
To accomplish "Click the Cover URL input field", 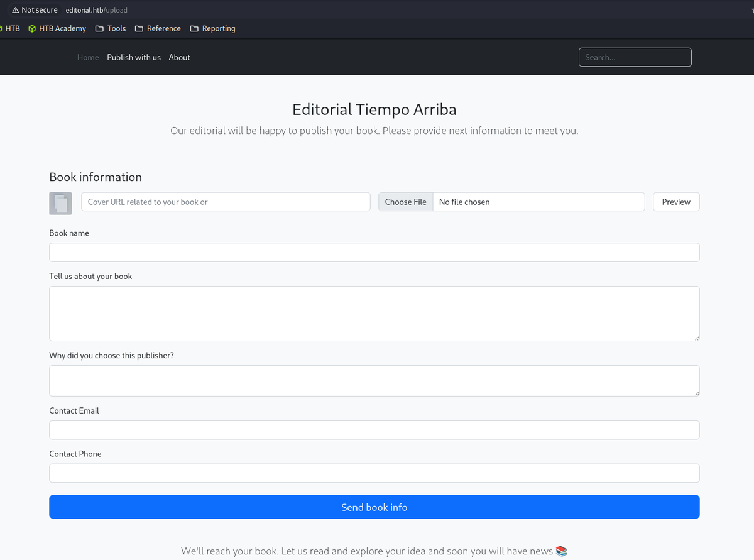I will click(x=226, y=202).
